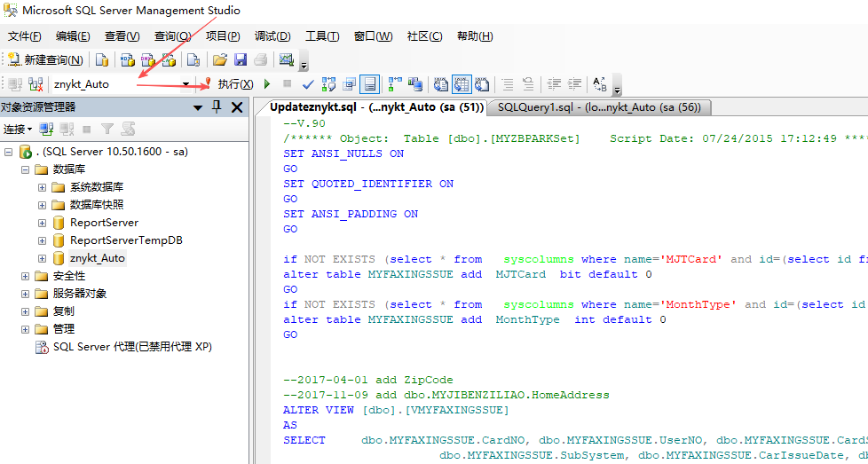Click the Query Options icon
This screenshot has width=868, height=464.
coord(349,84)
